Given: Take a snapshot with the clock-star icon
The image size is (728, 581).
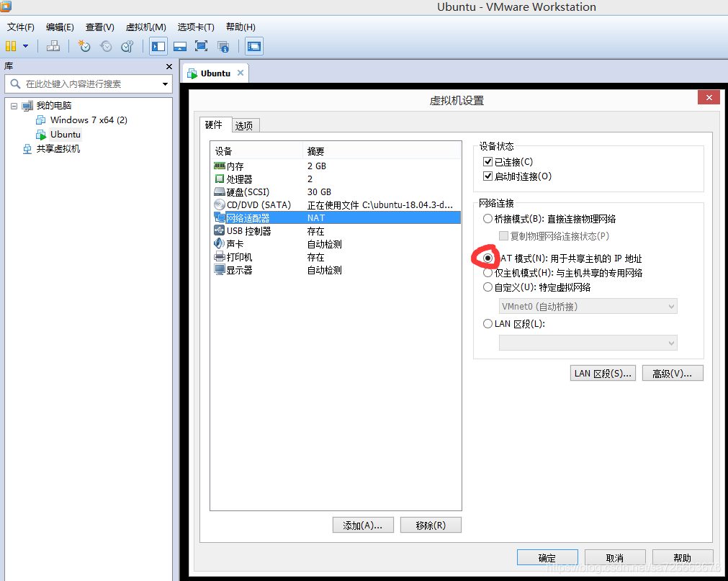Looking at the screenshot, I should 84,46.
